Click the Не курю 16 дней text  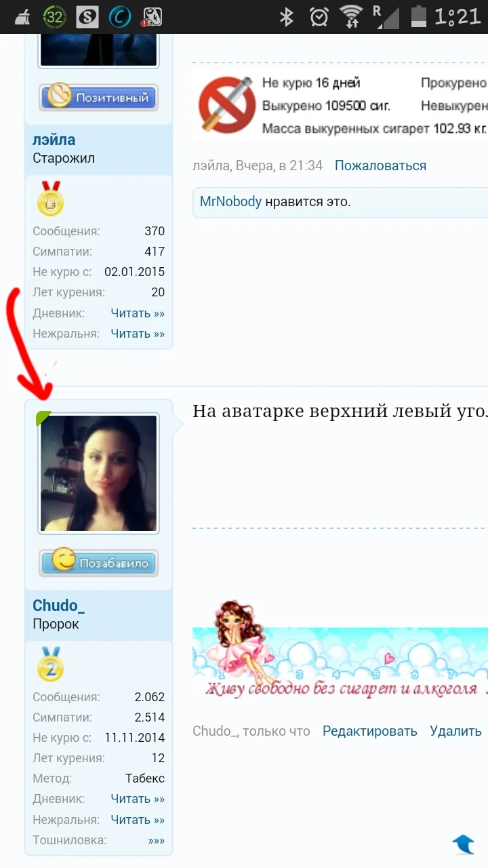tap(311, 83)
